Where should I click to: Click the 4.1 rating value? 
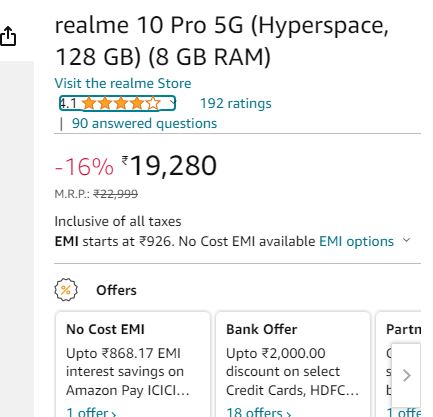(68, 103)
